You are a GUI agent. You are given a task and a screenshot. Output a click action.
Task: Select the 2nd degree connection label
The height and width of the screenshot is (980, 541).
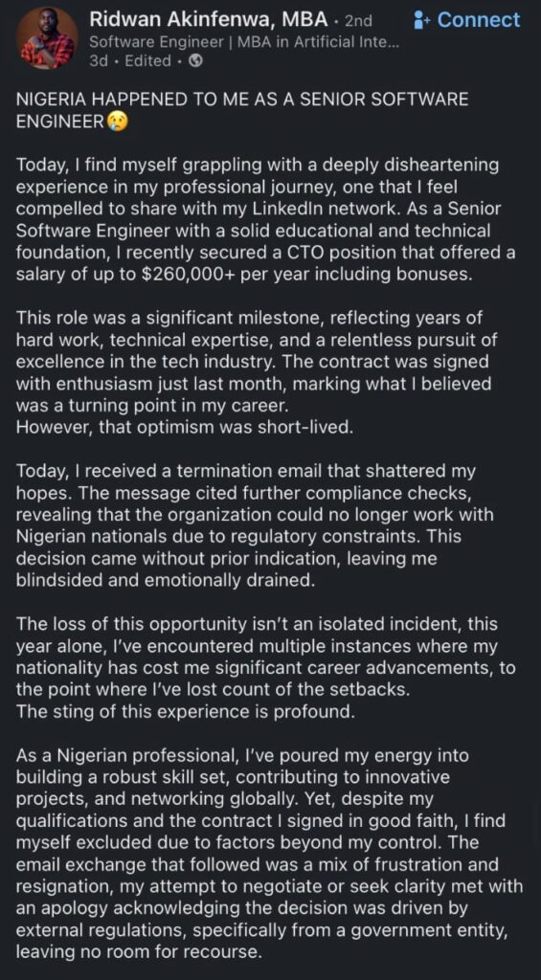[x=358, y=21]
